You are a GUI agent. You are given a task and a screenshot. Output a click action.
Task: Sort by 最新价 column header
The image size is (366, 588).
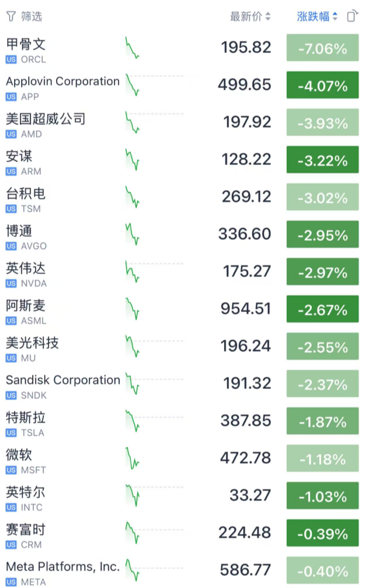tap(250, 16)
